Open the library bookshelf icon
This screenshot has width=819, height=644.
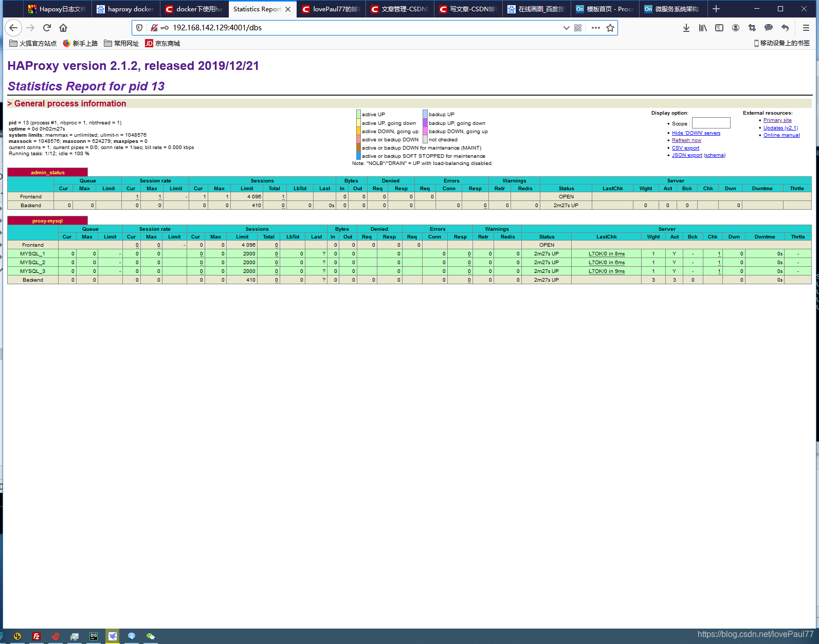pyautogui.click(x=703, y=28)
